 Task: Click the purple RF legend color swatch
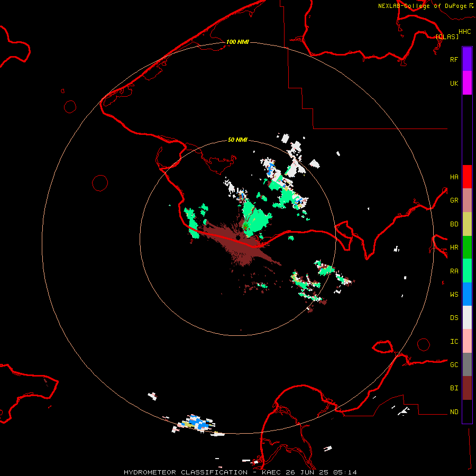[x=467, y=59]
